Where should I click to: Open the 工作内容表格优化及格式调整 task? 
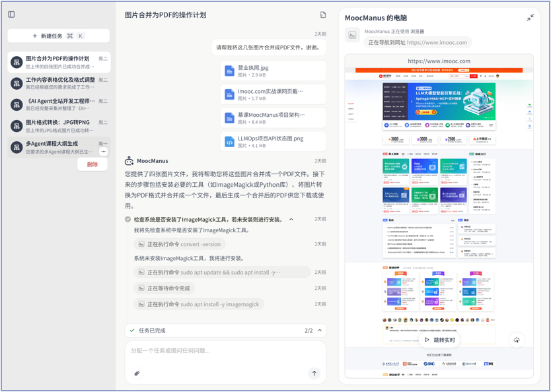pyautogui.click(x=59, y=83)
